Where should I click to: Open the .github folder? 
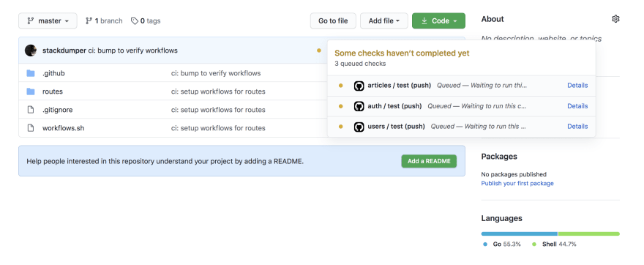[53, 73]
